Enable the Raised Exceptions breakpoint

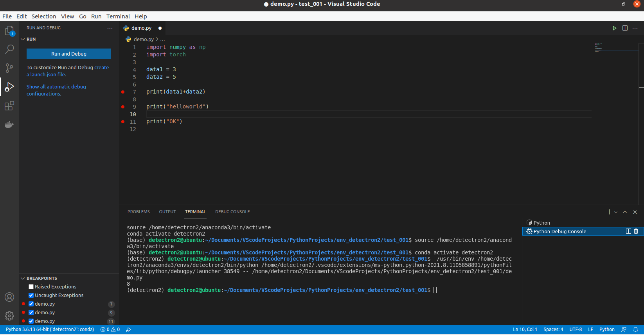point(31,287)
